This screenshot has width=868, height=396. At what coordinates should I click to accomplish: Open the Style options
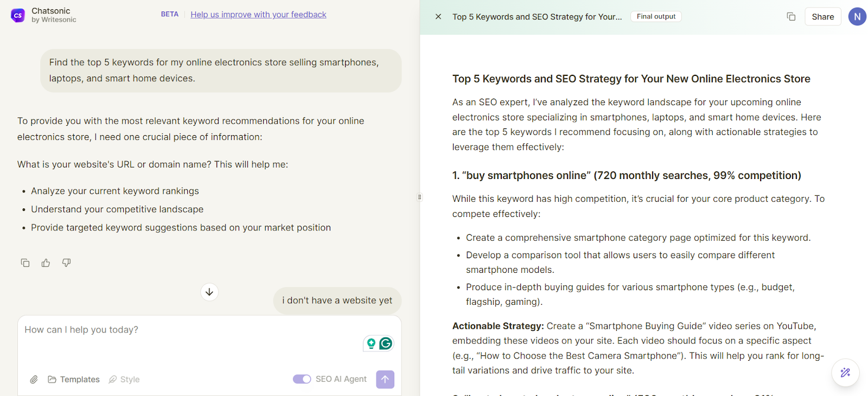coord(124,380)
